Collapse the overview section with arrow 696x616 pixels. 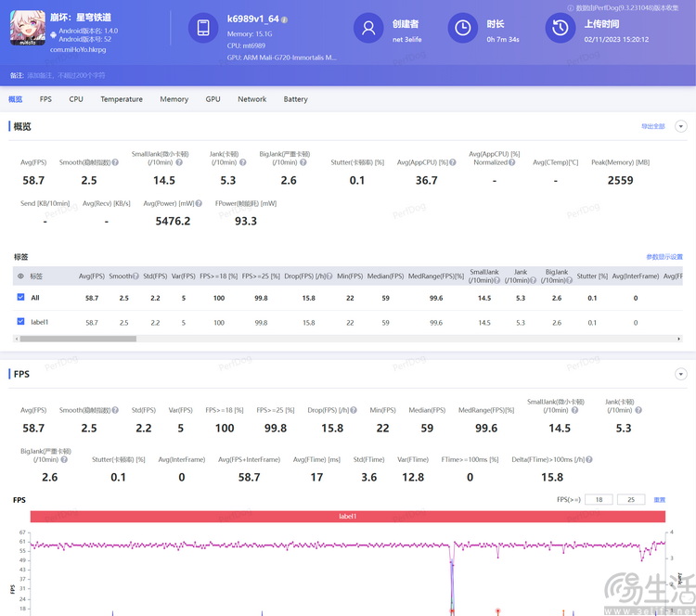681,126
